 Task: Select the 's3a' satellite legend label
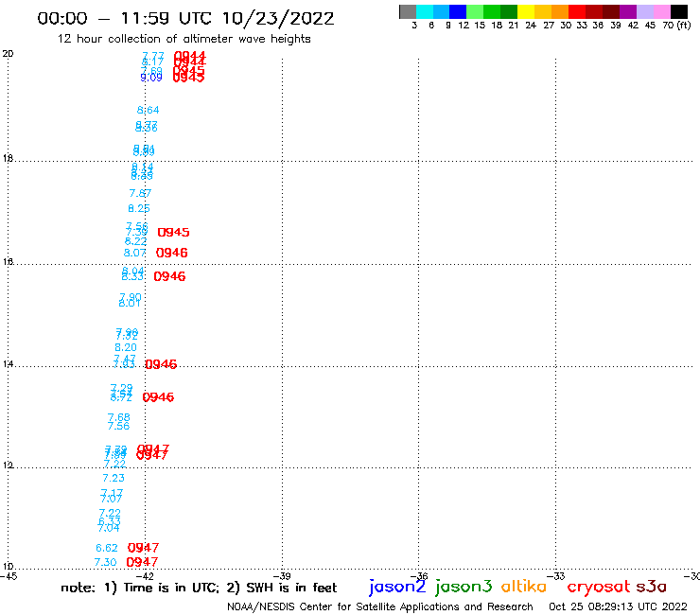(652, 587)
